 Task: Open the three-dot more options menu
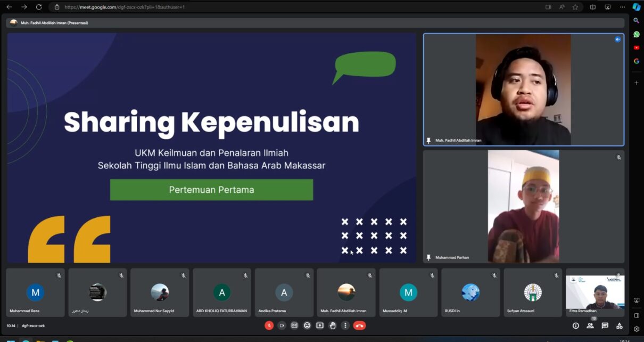(x=345, y=325)
